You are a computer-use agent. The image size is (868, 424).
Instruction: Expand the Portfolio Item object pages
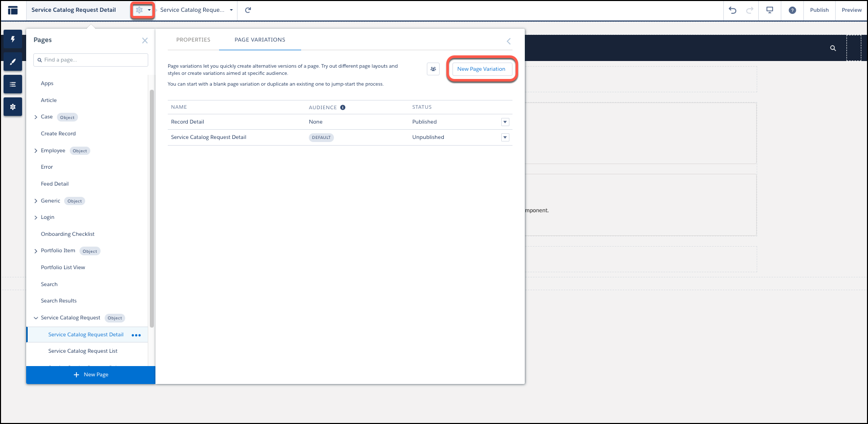tap(36, 251)
